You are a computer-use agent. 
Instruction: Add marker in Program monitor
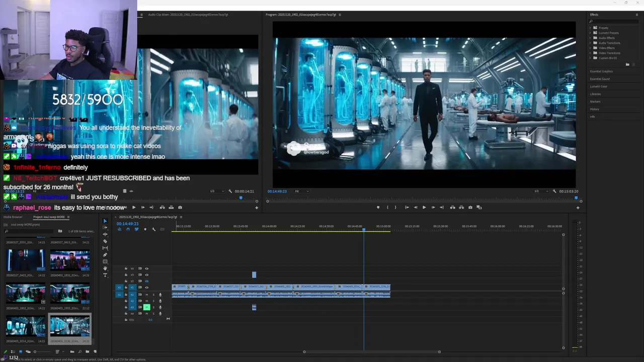(x=378, y=207)
